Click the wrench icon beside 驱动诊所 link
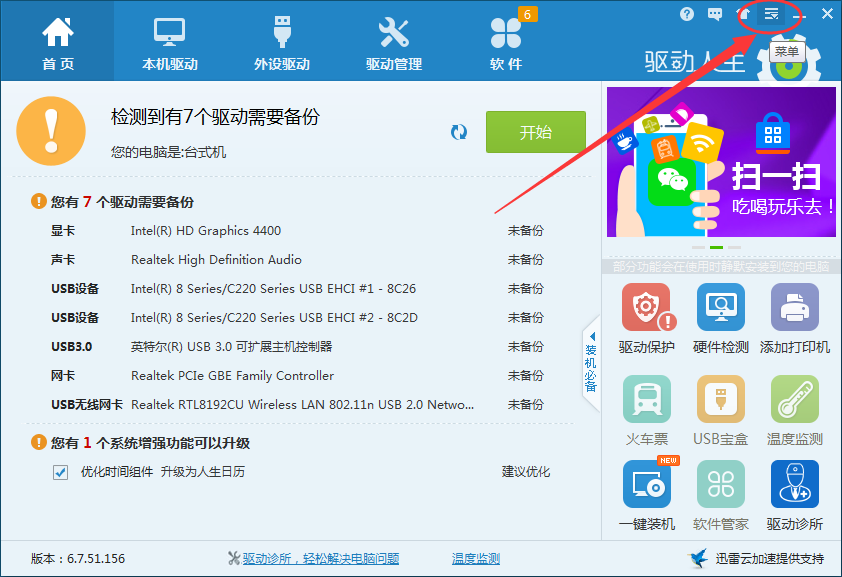842x577 pixels. point(234,559)
